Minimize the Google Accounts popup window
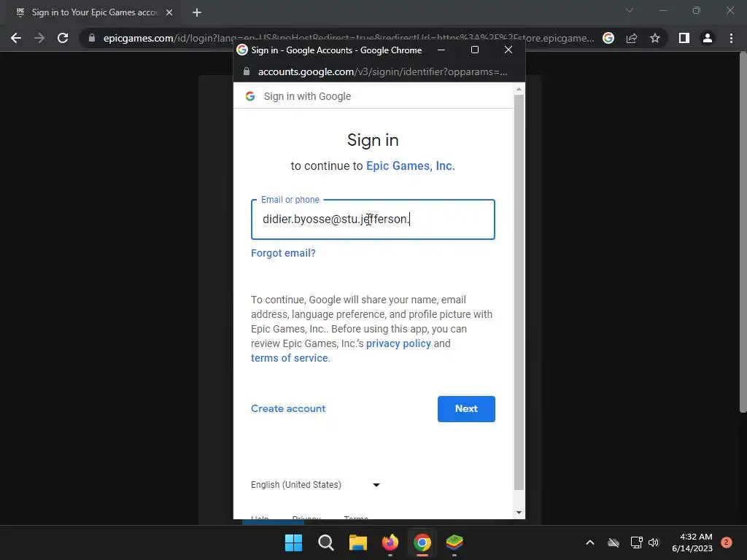The image size is (747, 560). (x=441, y=50)
